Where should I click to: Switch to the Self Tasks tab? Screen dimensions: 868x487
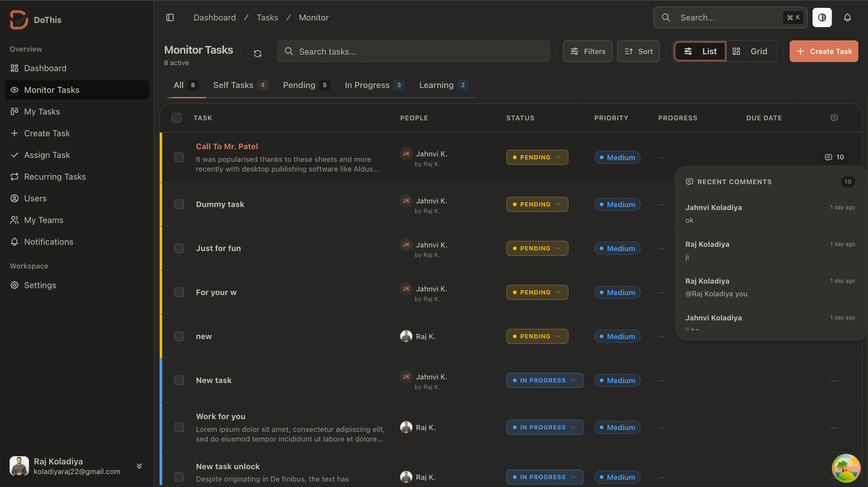(241, 85)
